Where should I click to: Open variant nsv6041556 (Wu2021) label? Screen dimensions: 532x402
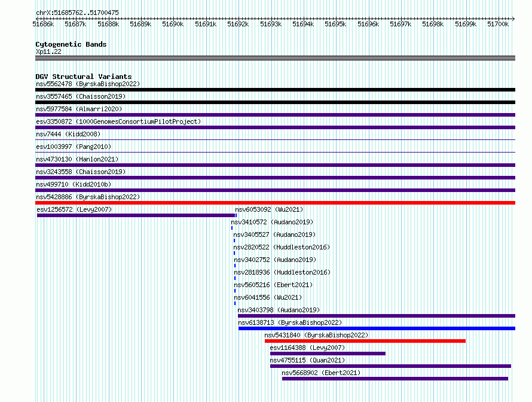click(268, 297)
